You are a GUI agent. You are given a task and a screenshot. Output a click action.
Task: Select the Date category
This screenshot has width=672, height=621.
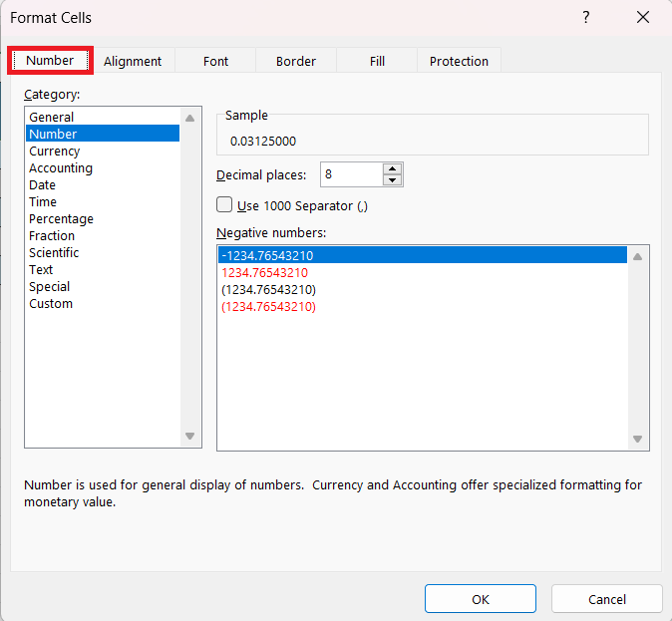pyautogui.click(x=103, y=184)
